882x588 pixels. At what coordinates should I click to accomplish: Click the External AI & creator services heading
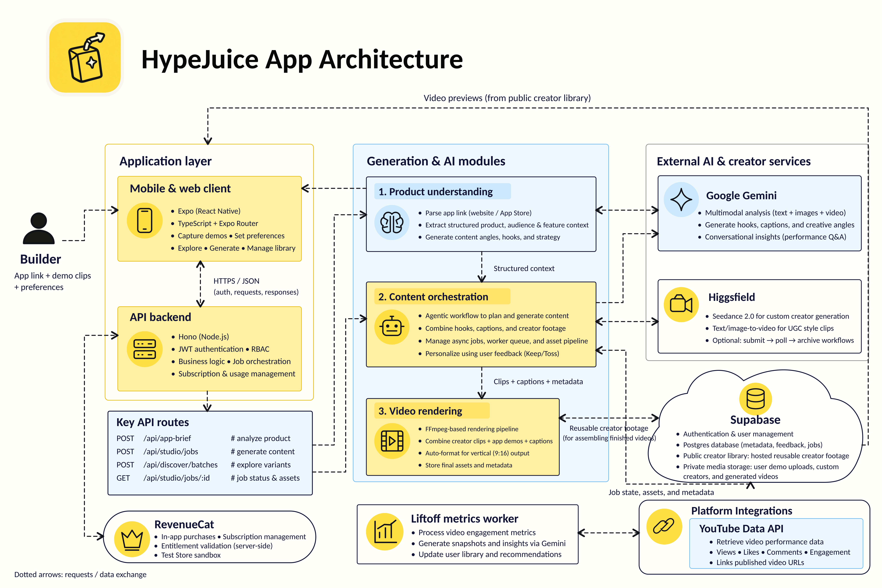734,161
